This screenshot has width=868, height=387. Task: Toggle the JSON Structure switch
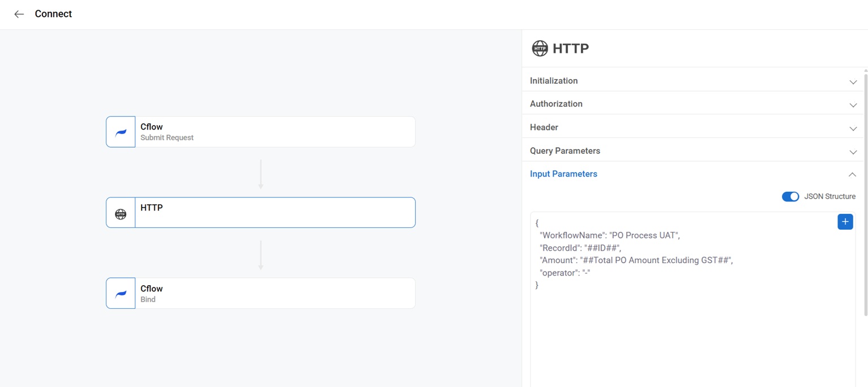[x=790, y=196]
